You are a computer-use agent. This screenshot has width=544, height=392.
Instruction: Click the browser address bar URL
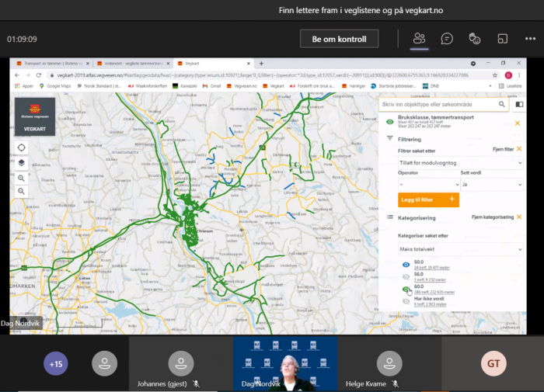263,75
